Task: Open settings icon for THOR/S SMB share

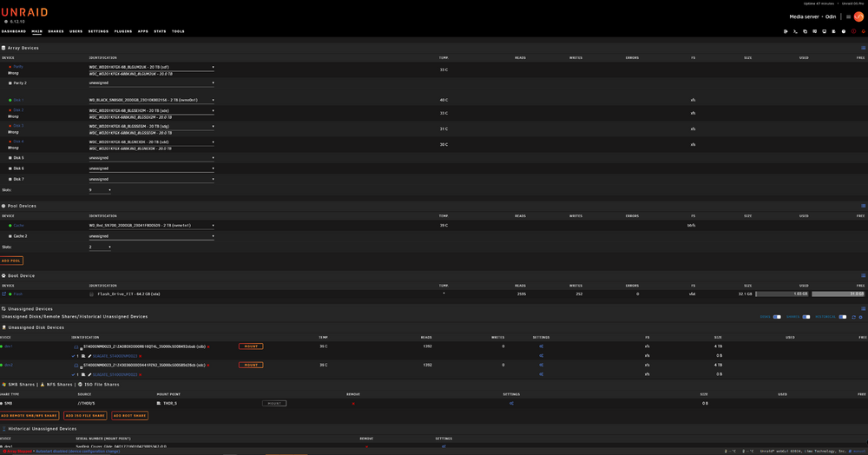Action: [511, 404]
